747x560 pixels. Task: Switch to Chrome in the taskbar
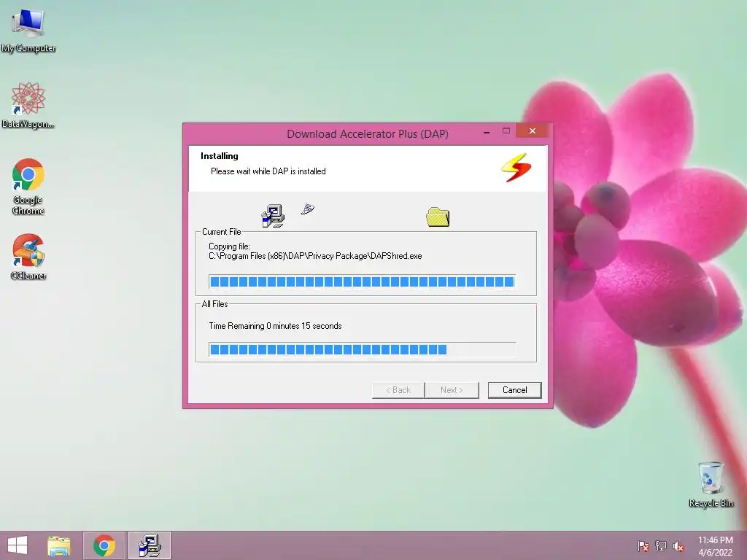tap(104, 545)
